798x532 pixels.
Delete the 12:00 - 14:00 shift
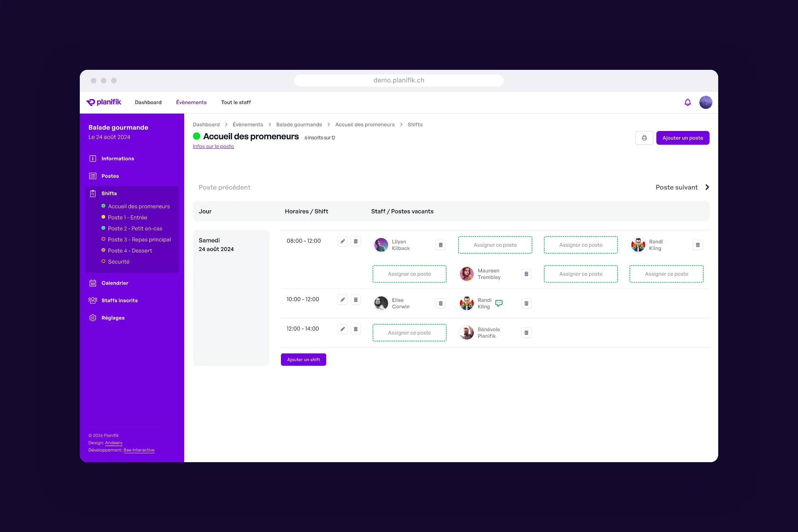(355, 329)
